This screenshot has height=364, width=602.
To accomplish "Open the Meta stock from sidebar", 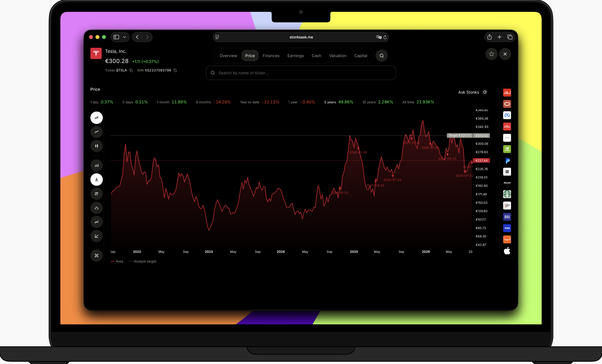I will pos(507,115).
